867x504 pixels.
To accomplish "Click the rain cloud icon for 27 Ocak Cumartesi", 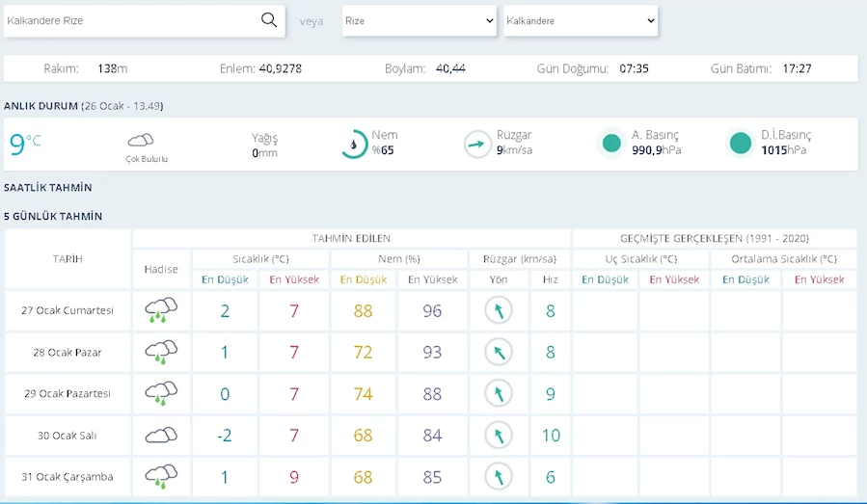I will tap(161, 310).
